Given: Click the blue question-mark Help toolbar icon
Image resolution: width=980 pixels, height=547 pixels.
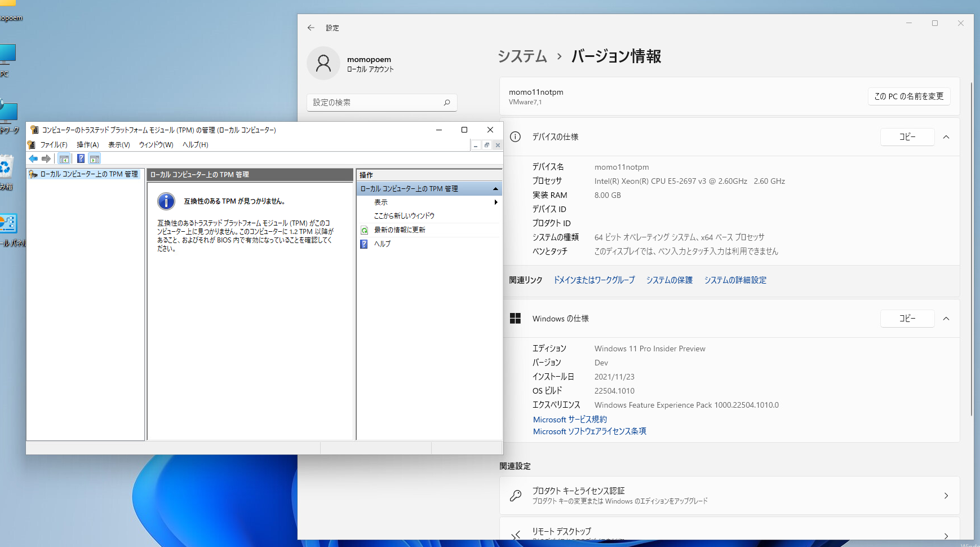Looking at the screenshot, I should 81,159.
